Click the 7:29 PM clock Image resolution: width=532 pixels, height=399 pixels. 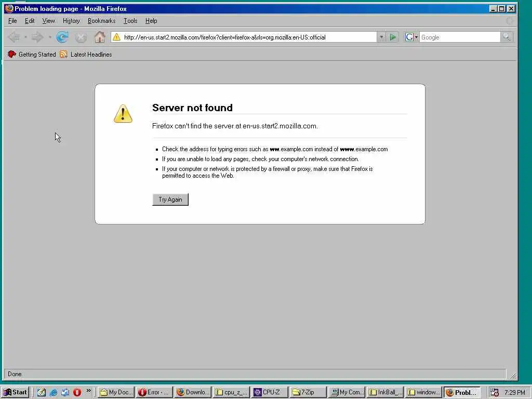(x=514, y=393)
